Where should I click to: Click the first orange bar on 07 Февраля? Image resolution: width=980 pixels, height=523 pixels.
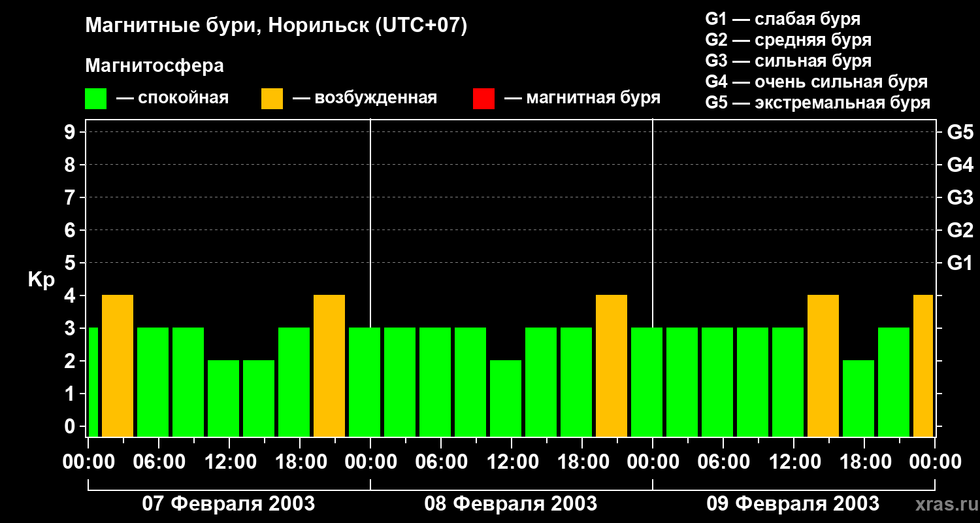(118, 366)
